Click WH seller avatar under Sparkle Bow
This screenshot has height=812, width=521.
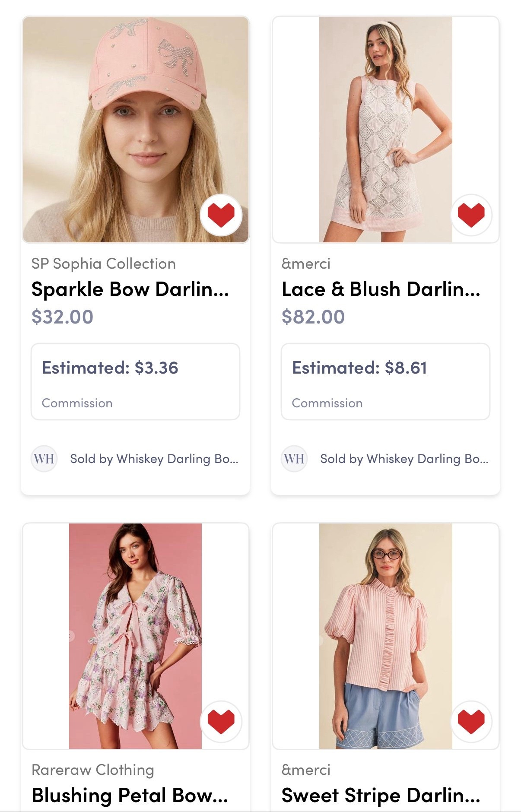pos(44,458)
